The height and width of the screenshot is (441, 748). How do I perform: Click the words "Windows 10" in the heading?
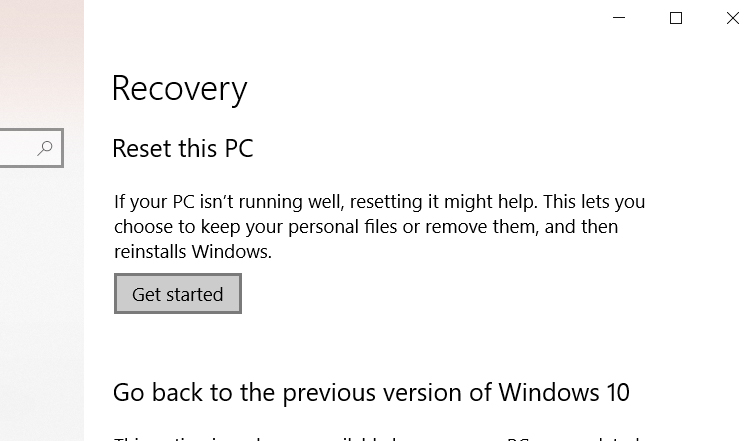click(x=564, y=393)
